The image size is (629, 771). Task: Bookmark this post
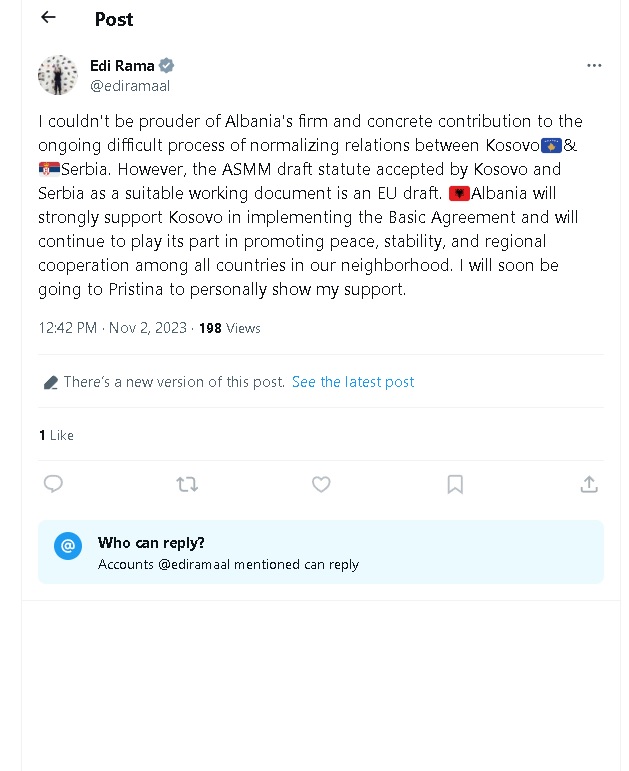(455, 484)
